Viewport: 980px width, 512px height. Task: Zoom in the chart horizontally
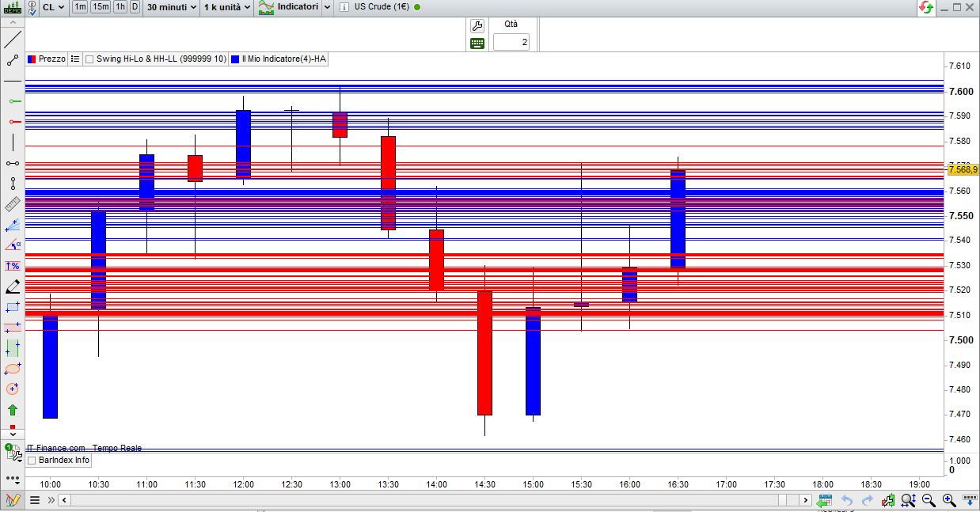[948, 500]
